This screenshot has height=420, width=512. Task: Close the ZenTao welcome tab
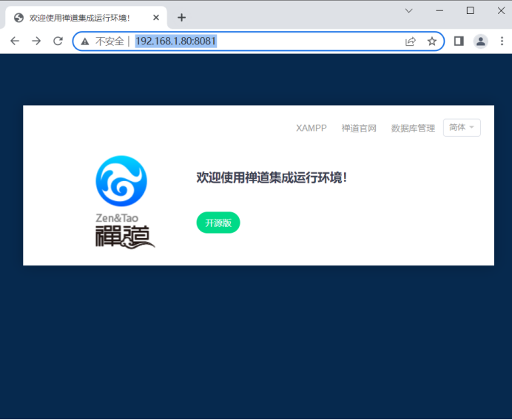pos(156,17)
